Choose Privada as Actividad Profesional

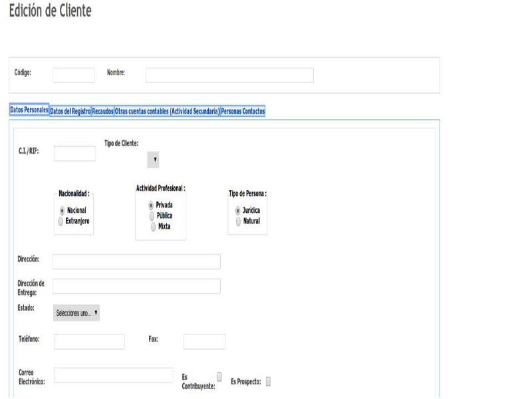[x=152, y=205]
